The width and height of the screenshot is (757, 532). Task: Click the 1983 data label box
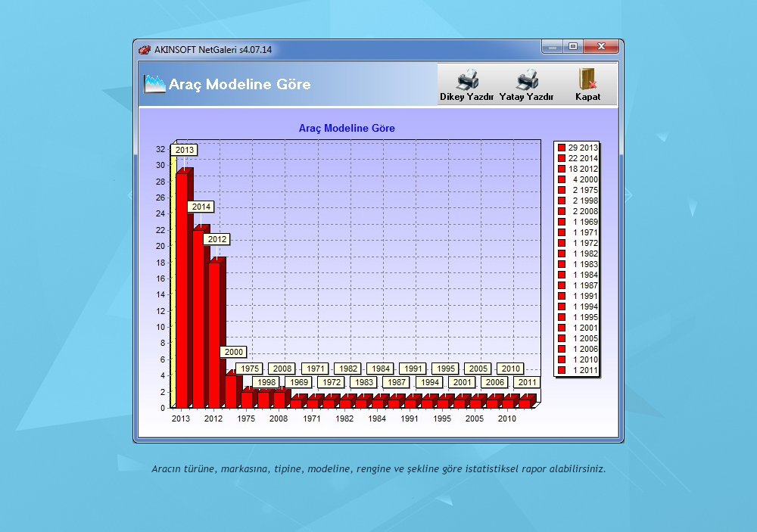pos(364,382)
